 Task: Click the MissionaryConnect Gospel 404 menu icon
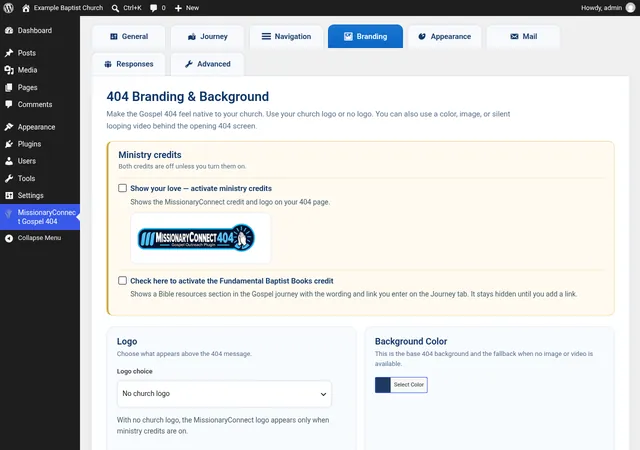click(x=9, y=214)
